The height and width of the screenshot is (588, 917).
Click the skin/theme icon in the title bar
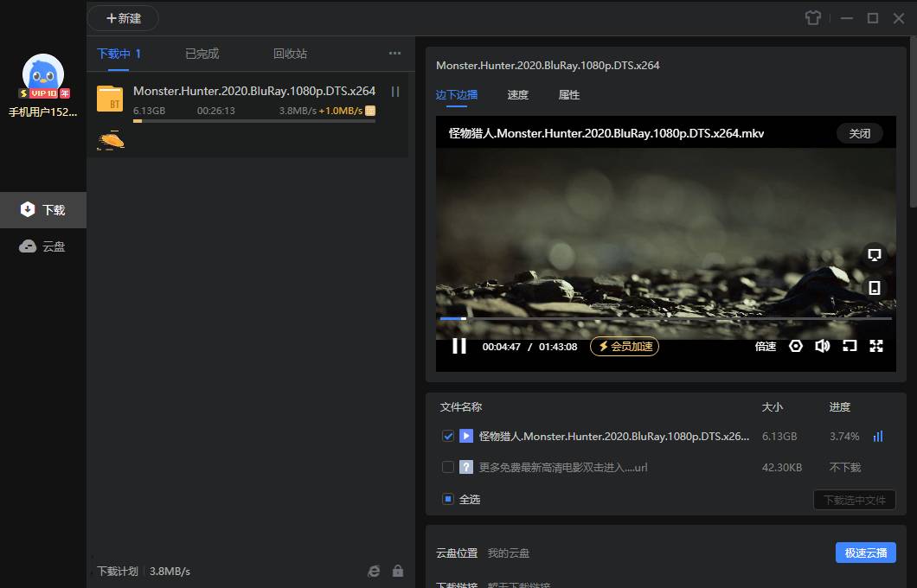click(812, 17)
